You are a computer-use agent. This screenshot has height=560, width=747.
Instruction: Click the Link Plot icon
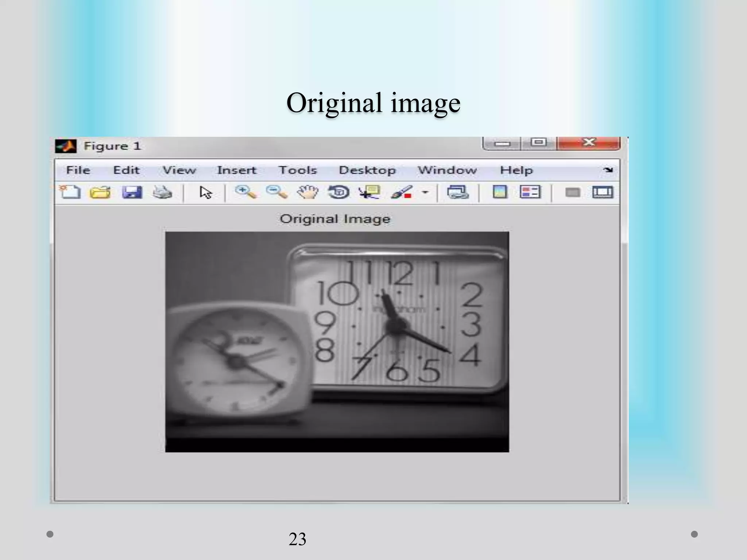click(458, 192)
